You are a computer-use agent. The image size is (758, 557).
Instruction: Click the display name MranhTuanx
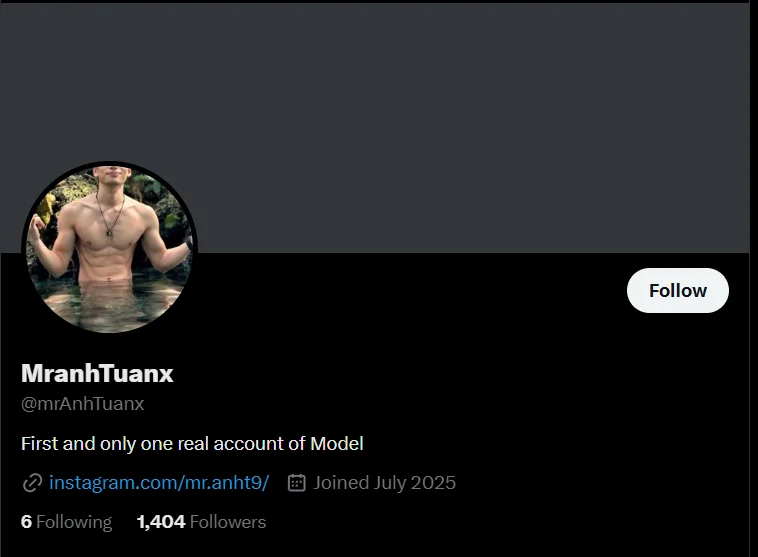point(97,374)
